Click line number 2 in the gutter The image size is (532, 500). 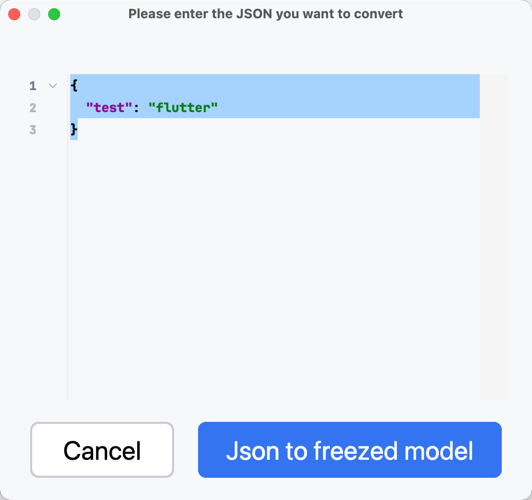coord(33,108)
